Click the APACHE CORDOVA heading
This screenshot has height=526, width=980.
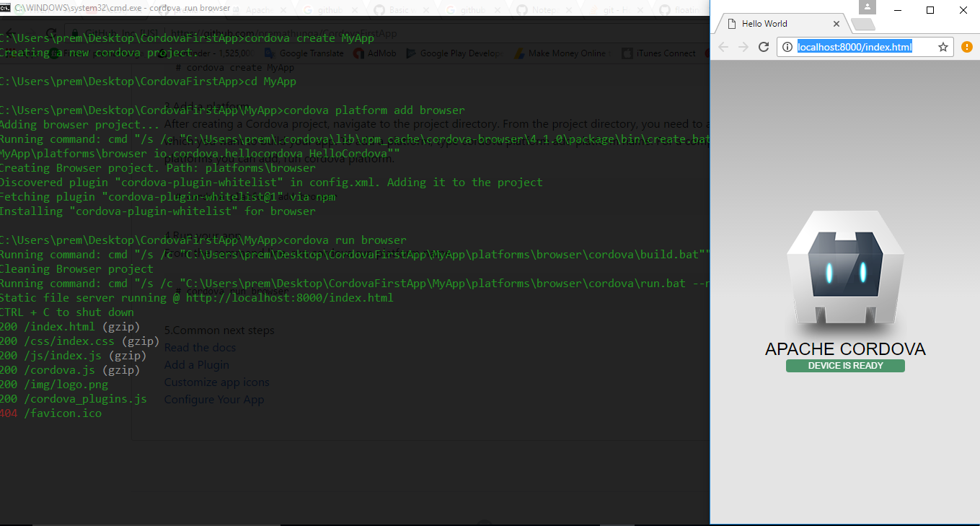[x=845, y=349]
